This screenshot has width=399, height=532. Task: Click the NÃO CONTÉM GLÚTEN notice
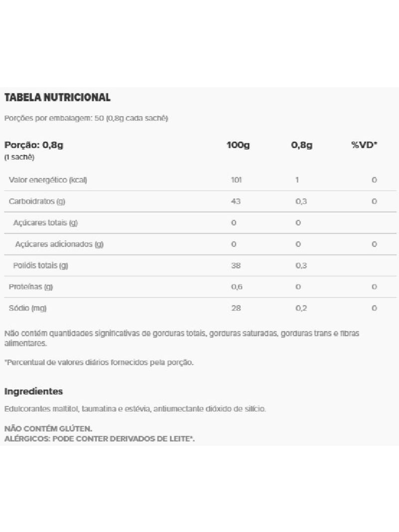(x=48, y=429)
